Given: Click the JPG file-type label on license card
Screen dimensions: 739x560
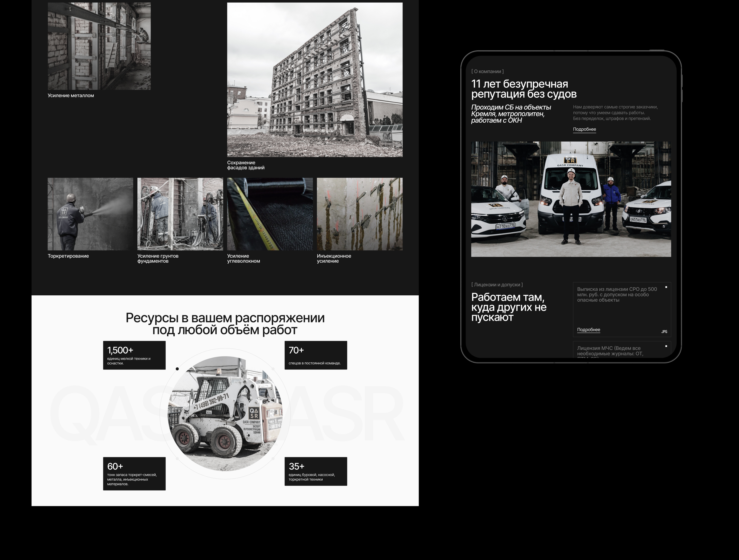Looking at the screenshot, I should point(664,332).
